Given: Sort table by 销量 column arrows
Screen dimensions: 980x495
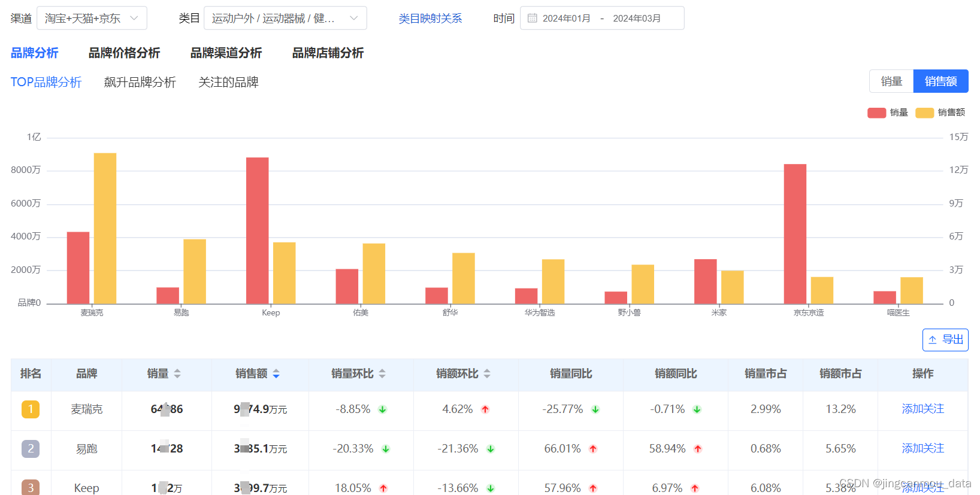Looking at the screenshot, I should 177,373.
